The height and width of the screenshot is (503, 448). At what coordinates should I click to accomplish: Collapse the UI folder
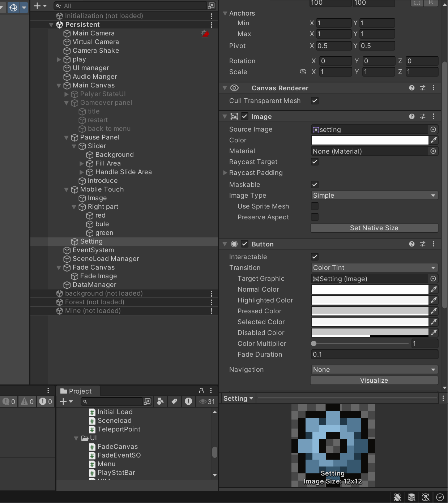click(x=76, y=438)
